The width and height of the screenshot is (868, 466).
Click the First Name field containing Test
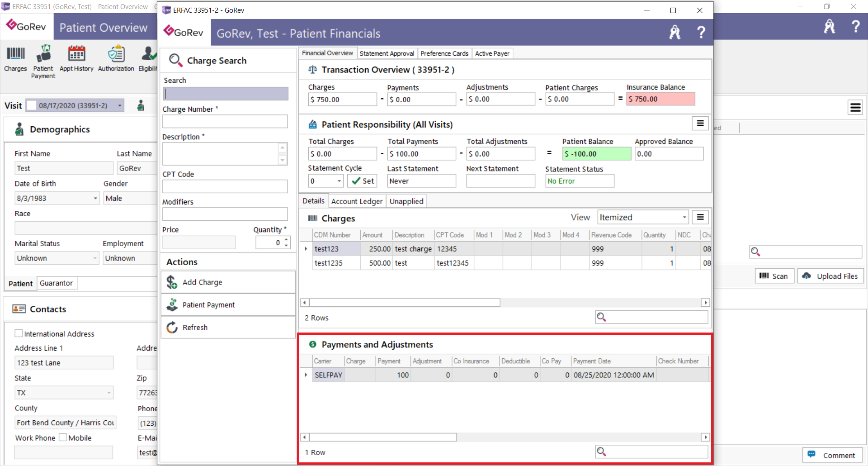(64, 168)
